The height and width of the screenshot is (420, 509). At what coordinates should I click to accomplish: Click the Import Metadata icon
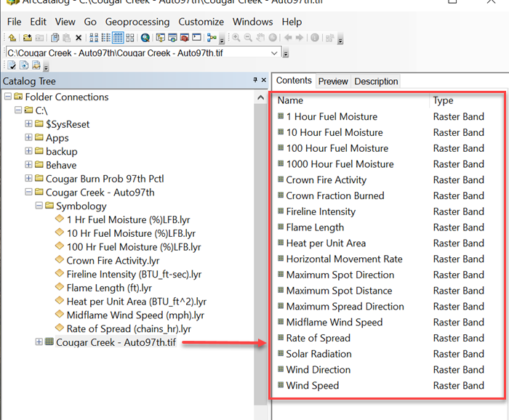(x=36, y=65)
